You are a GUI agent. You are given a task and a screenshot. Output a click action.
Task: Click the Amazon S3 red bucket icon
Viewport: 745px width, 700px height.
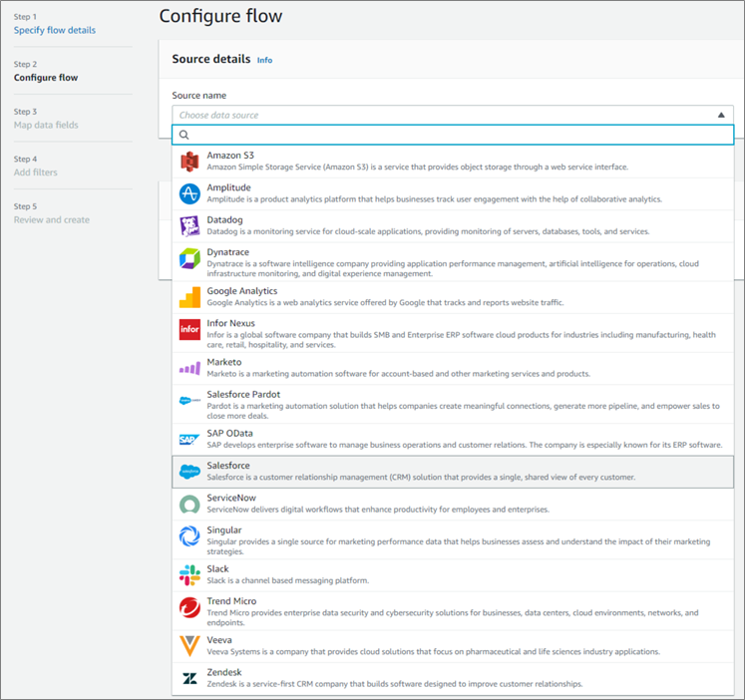coord(189,162)
